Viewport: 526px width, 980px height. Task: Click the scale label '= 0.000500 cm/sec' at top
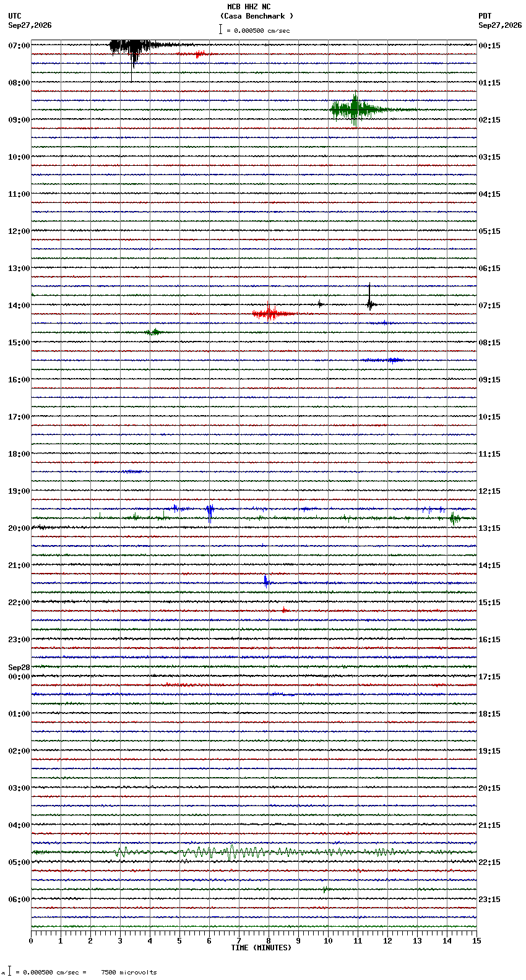tap(257, 30)
